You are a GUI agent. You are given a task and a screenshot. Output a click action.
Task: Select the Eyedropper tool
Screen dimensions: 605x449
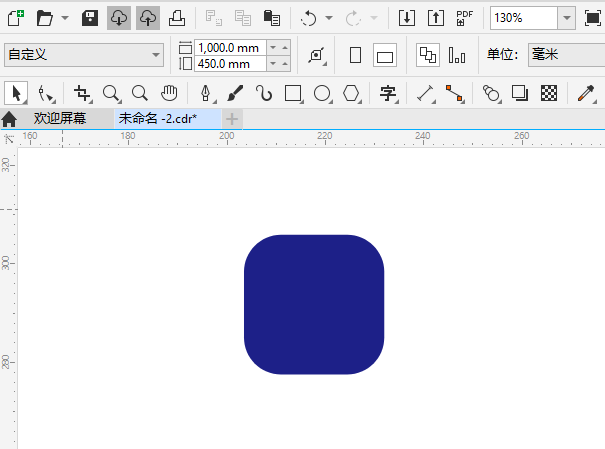[586, 94]
